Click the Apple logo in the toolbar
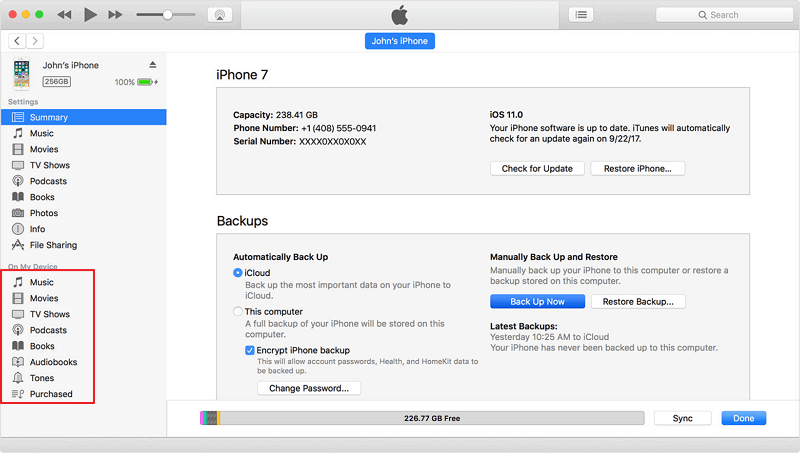This screenshot has width=800, height=453. [399, 15]
